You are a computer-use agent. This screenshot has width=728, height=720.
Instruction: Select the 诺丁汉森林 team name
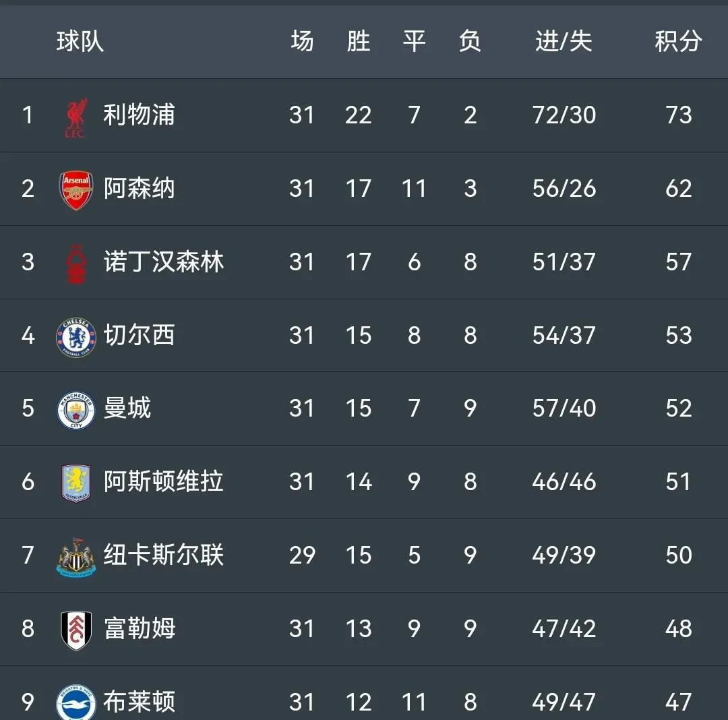(x=164, y=262)
